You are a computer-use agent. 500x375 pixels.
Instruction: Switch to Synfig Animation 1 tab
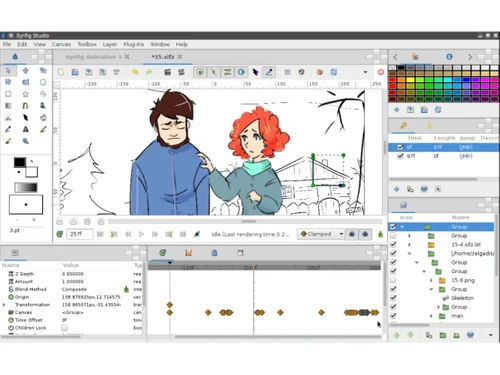pos(93,57)
